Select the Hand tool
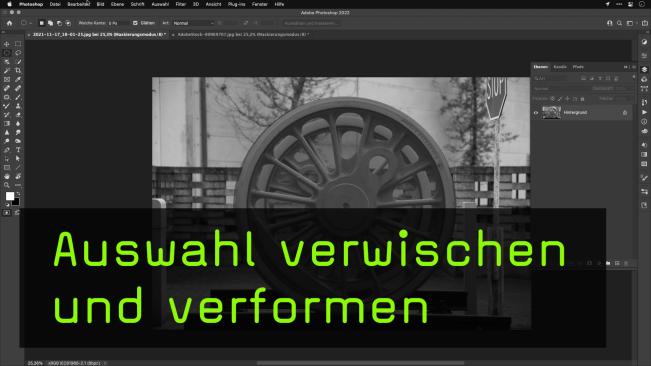651x366 pixels. 7,176
